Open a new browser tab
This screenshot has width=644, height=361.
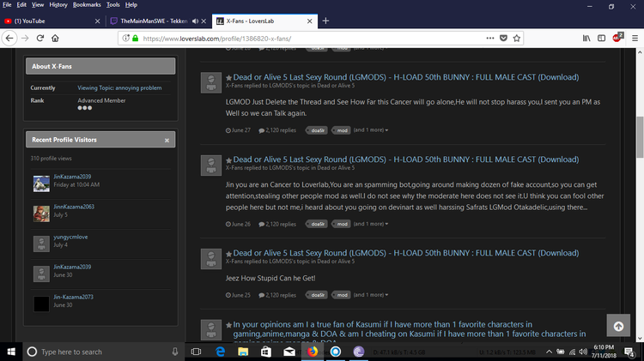point(325,21)
